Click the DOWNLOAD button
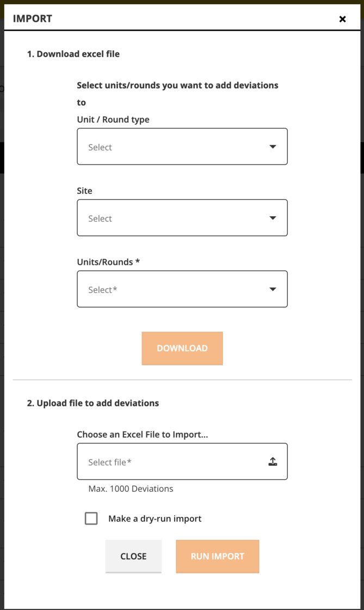364x610 pixels. 182,348
